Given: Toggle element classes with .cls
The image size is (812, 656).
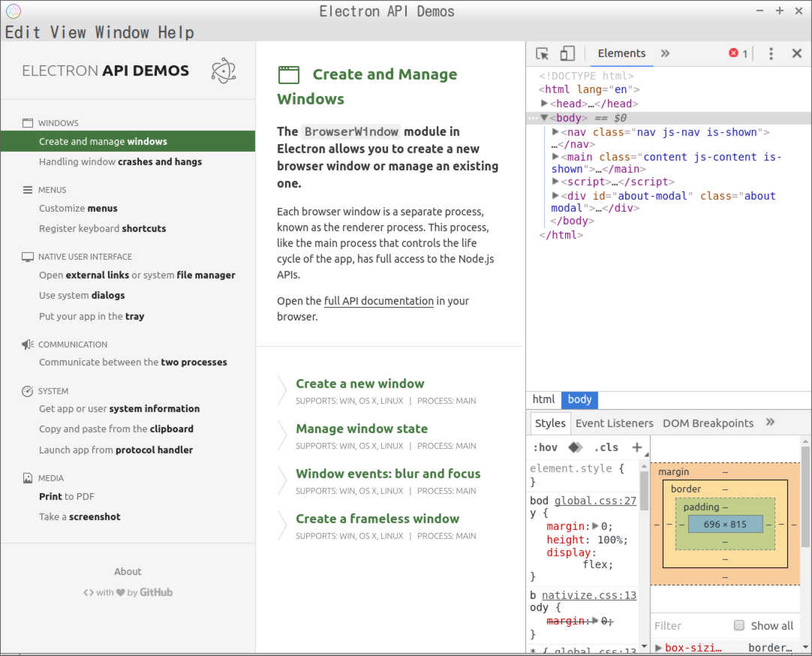Looking at the screenshot, I should point(606,447).
